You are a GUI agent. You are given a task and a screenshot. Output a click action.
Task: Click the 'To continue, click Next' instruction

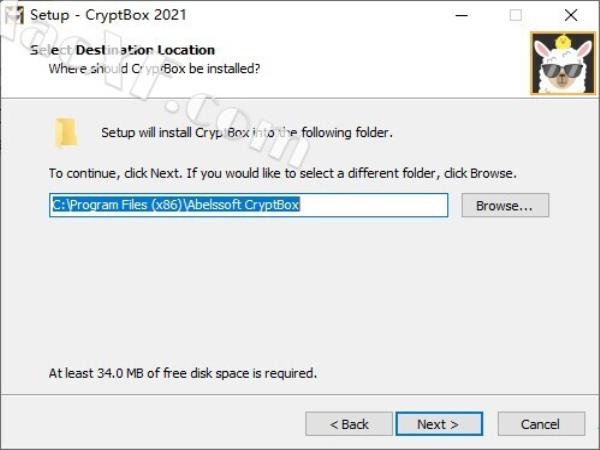[282, 173]
